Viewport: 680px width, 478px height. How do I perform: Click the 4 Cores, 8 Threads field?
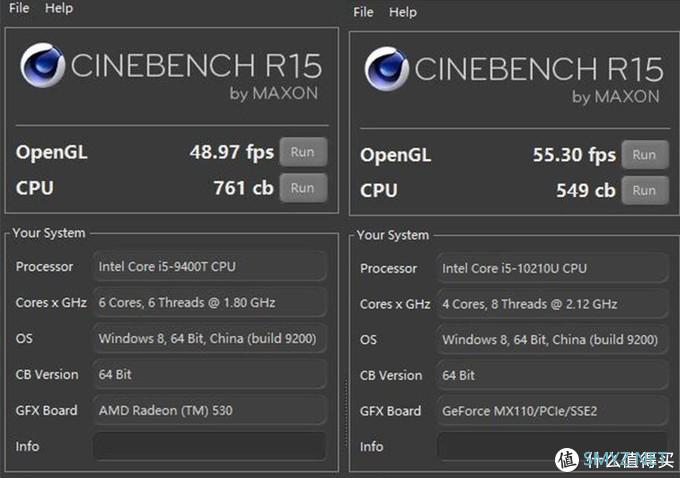pyautogui.click(x=552, y=304)
